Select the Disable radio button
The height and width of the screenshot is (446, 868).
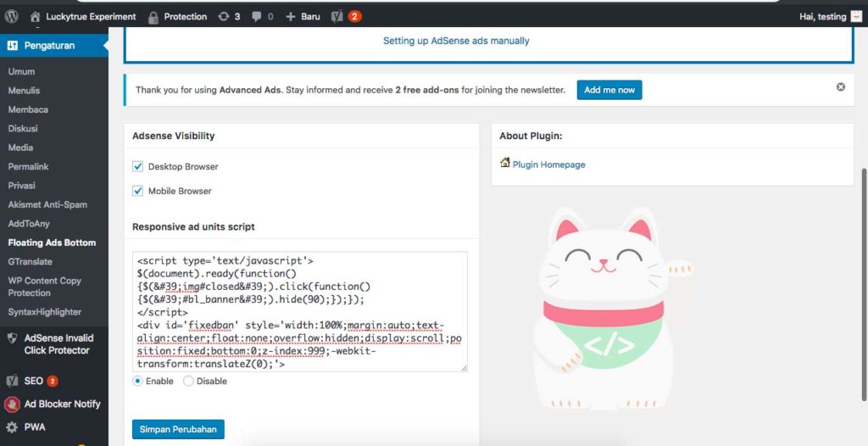click(x=188, y=382)
